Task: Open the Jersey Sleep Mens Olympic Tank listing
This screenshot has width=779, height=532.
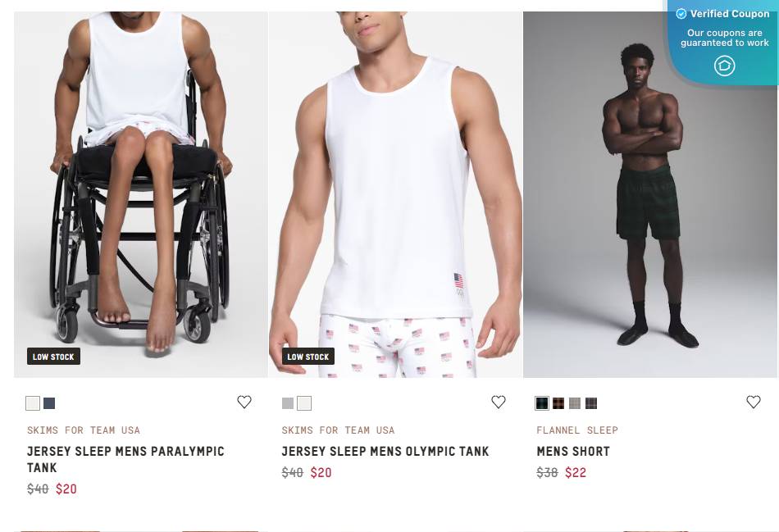Action: click(385, 451)
